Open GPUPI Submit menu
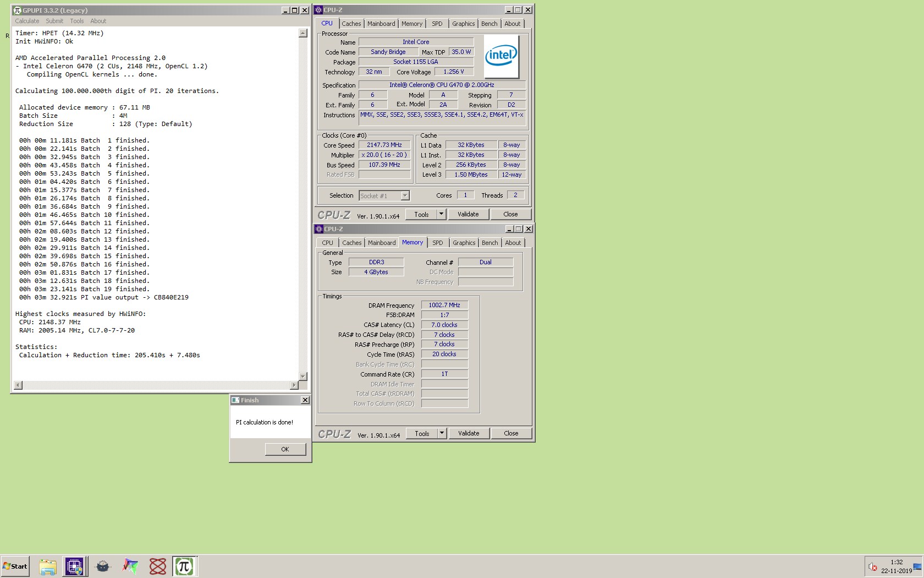Viewport: 924px width, 578px height. [54, 21]
